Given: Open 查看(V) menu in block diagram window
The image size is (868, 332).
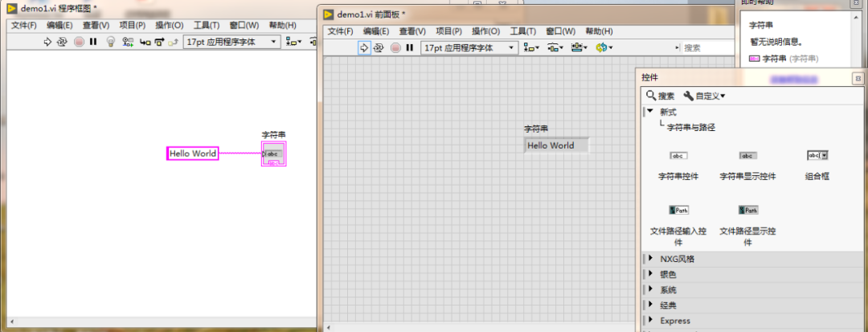Looking at the screenshot, I should [96, 26].
